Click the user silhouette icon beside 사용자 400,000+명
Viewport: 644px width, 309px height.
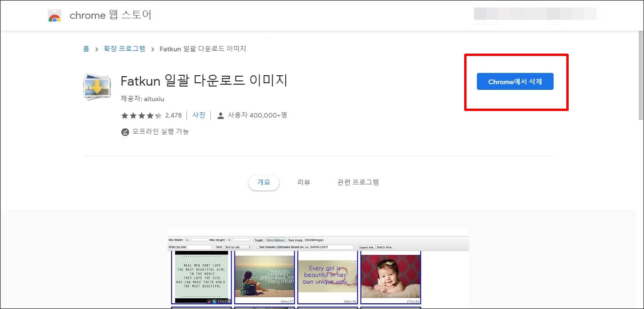220,115
